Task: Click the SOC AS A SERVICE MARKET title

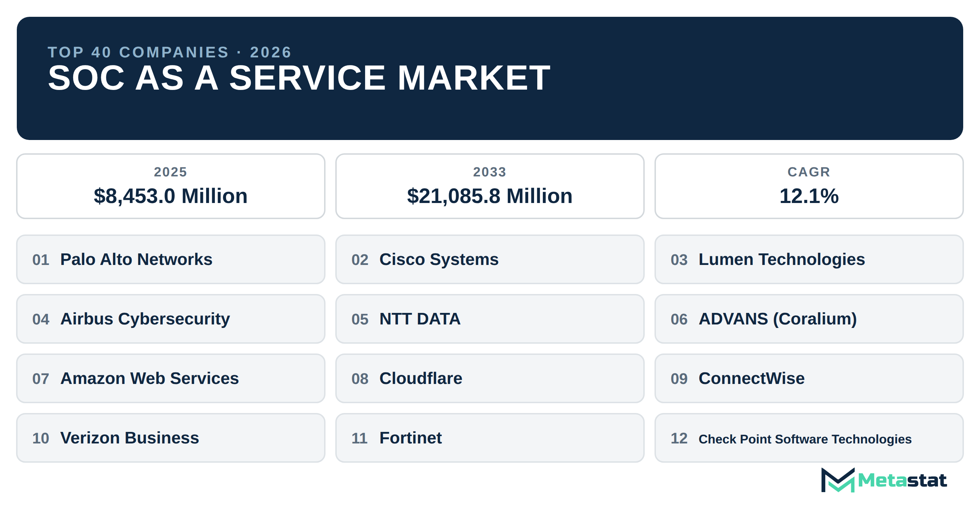Action: pyautogui.click(x=299, y=78)
